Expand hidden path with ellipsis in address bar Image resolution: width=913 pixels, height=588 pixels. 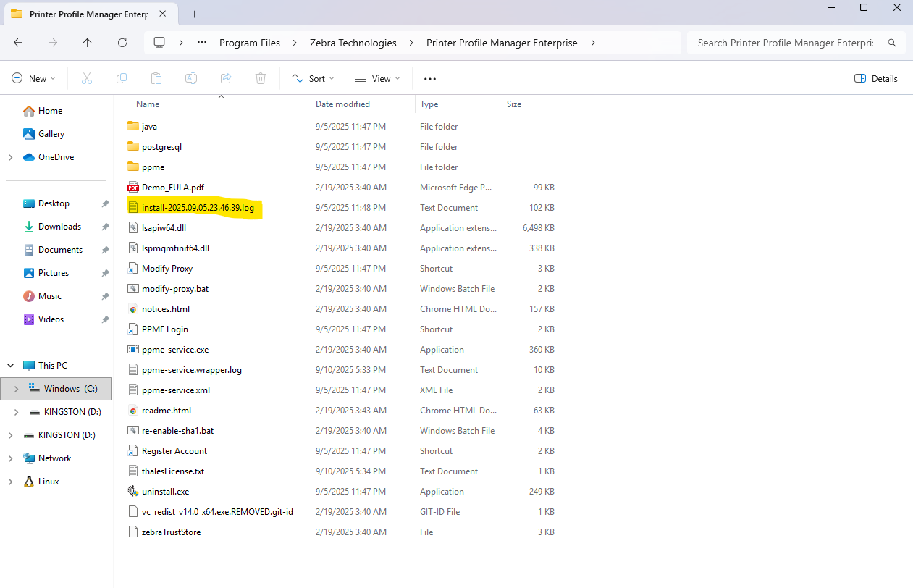[202, 43]
